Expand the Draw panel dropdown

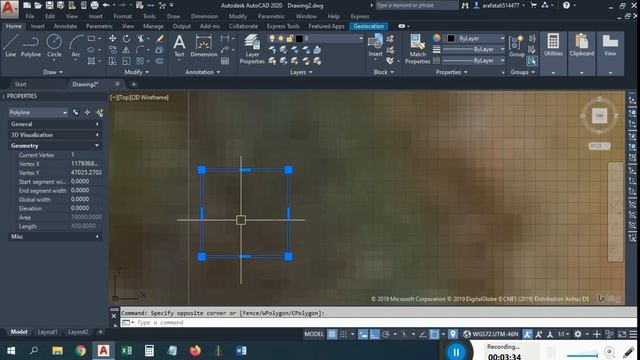pyautogui.click(x=53, y=72)
